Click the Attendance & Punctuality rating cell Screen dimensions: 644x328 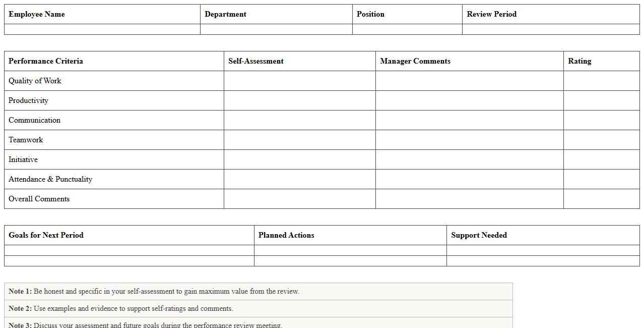[601, 179]
